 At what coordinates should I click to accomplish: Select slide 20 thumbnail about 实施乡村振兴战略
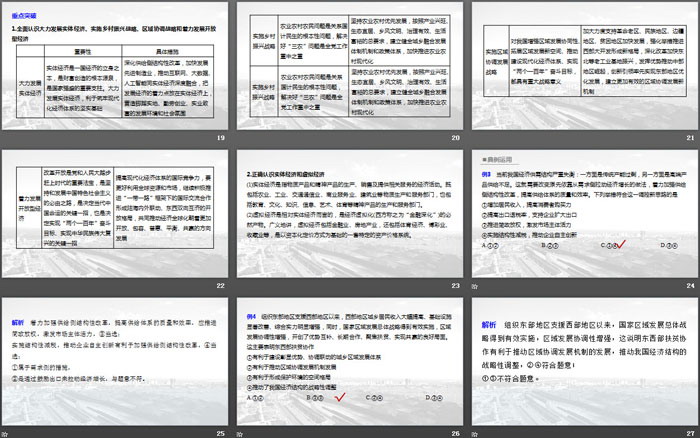(x=350, y=66)
